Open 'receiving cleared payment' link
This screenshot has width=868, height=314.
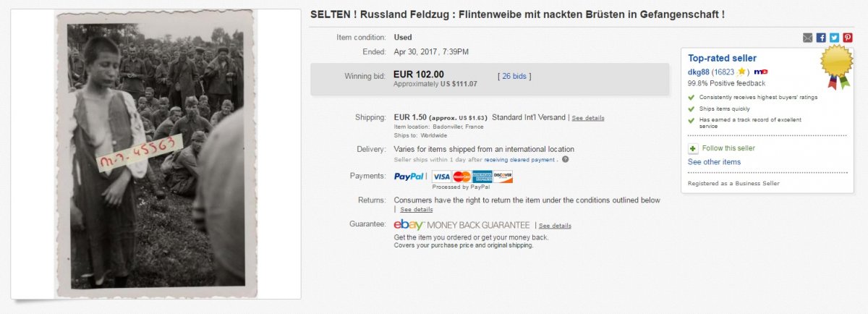[521, 160]
